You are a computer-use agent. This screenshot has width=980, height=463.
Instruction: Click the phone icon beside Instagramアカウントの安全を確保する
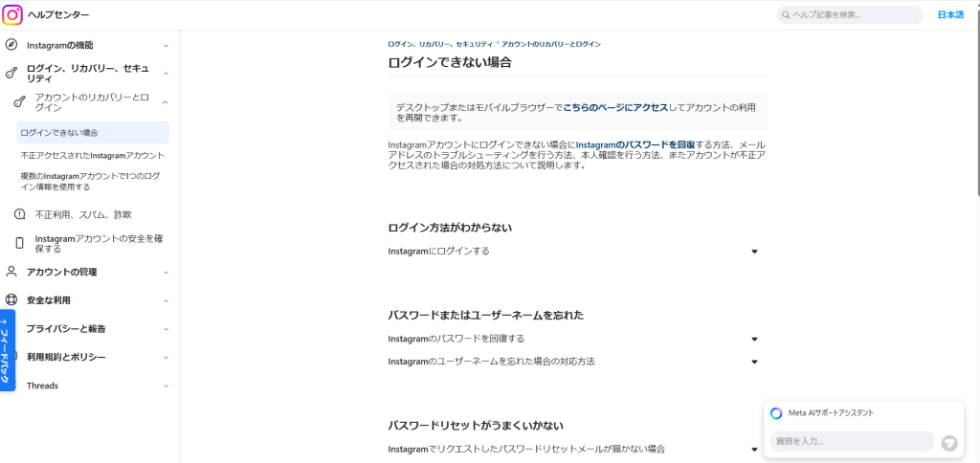tap(20, 243)
